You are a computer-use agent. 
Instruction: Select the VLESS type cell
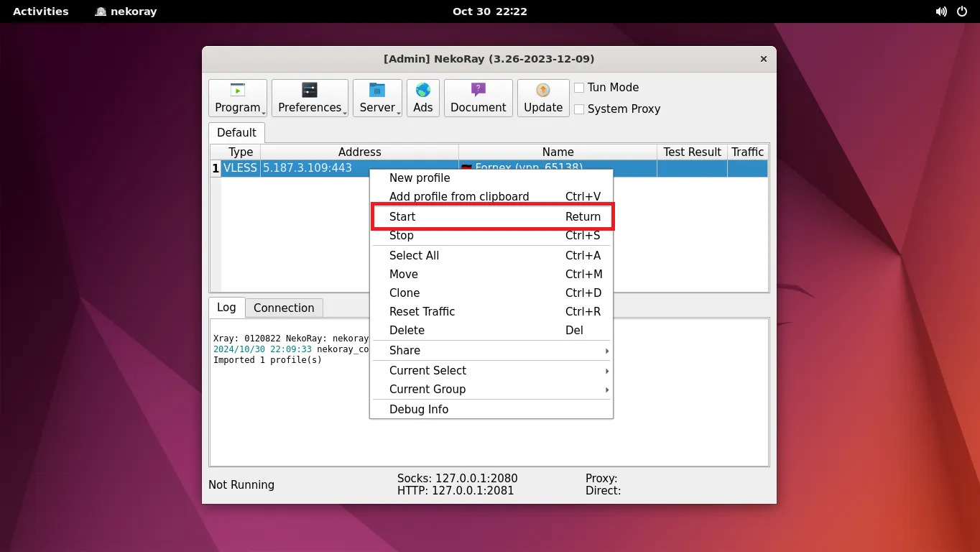(x=241, y=168)
